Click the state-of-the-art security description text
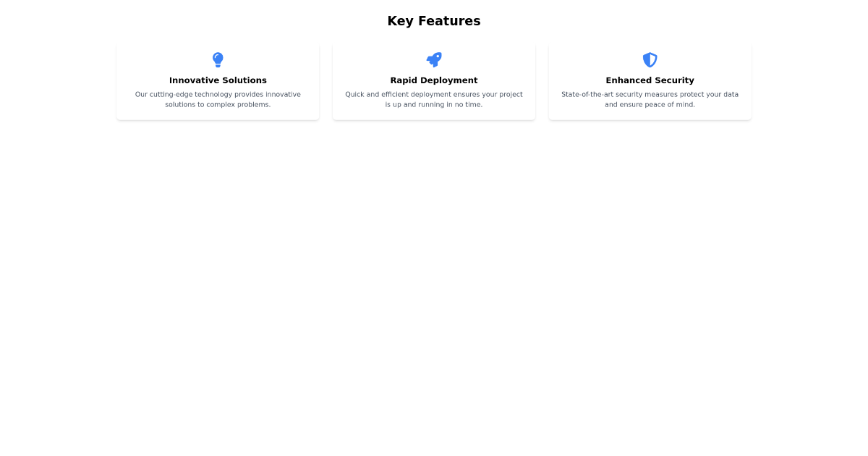Image resolution: width=868 pixels, height=456 pixels. 650,99
